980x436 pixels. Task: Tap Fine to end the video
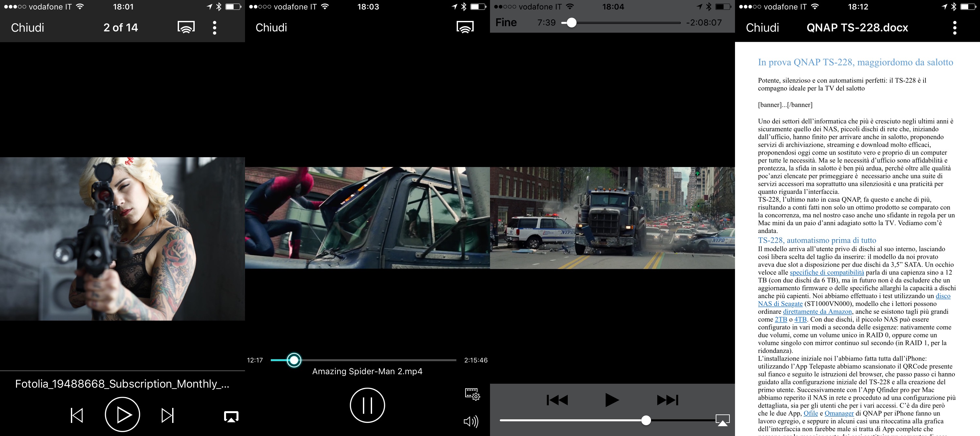pos(506,23)
